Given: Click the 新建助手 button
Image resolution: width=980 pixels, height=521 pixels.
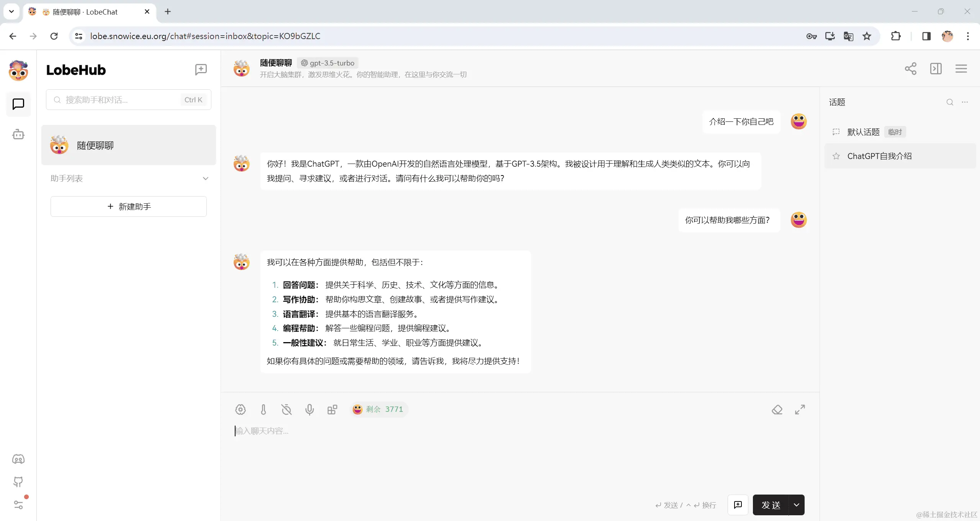Looking at the screenshot, I should coord(128,206).
